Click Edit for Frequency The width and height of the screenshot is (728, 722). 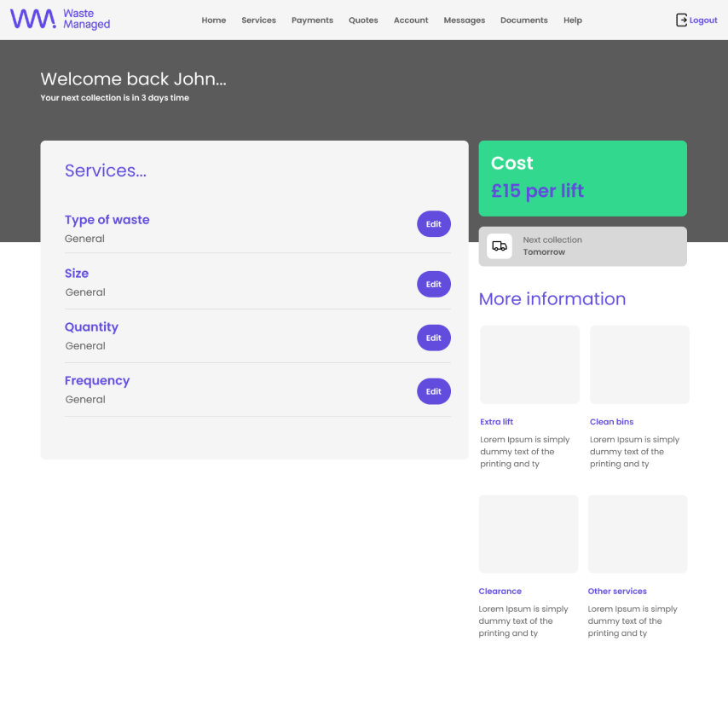[x=434, y=391]
